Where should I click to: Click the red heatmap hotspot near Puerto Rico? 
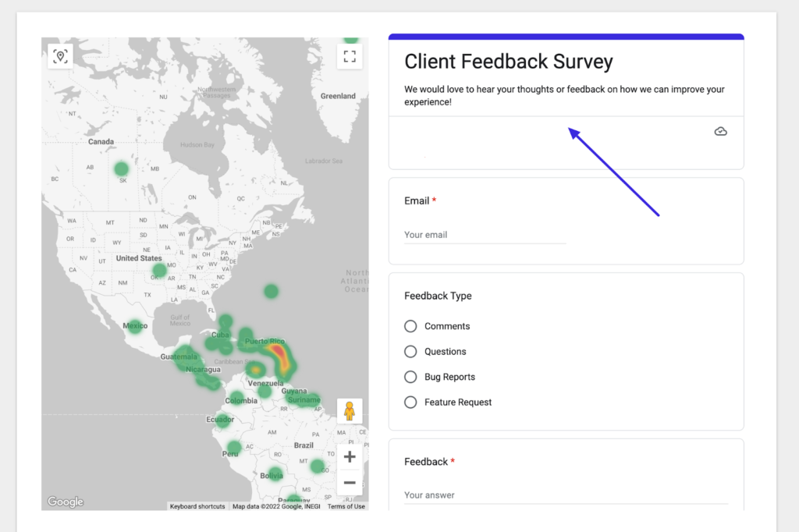click(278, 351)
